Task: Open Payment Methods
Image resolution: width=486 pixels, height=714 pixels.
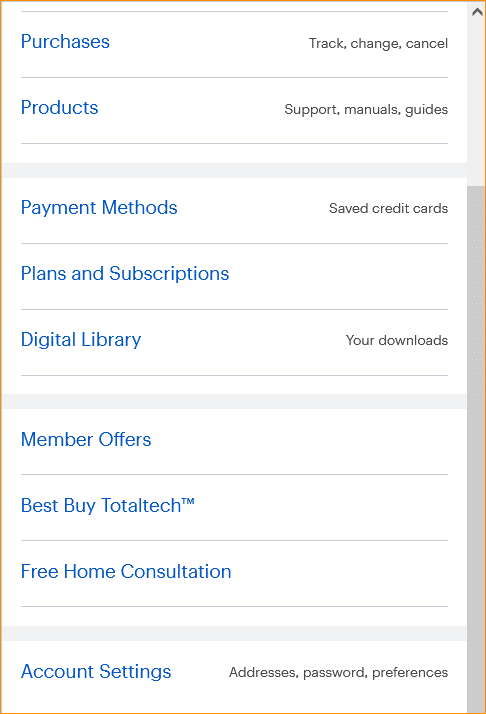Action: (99, 208)
